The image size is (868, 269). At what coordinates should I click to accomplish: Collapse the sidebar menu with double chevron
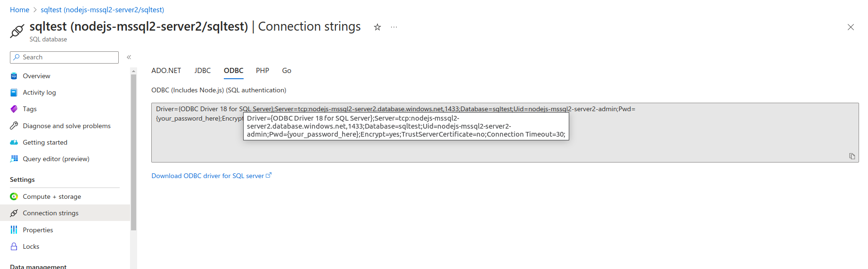(x=129, y=57)
